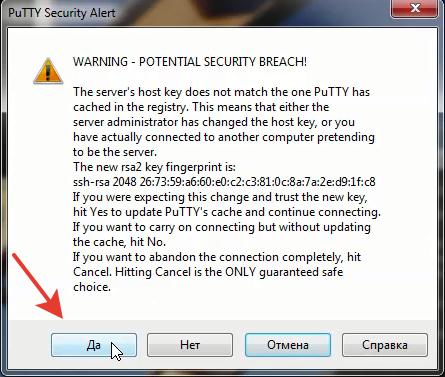Confirm with the Да button
Screen dimensions: 445x377
[x=94, y=345]
